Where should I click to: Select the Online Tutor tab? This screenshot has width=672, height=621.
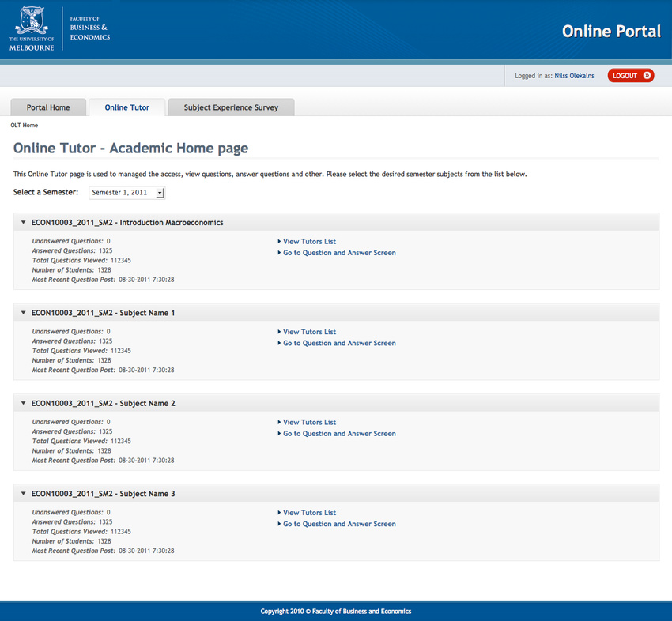pyautogui.click(x=126, y=107)
